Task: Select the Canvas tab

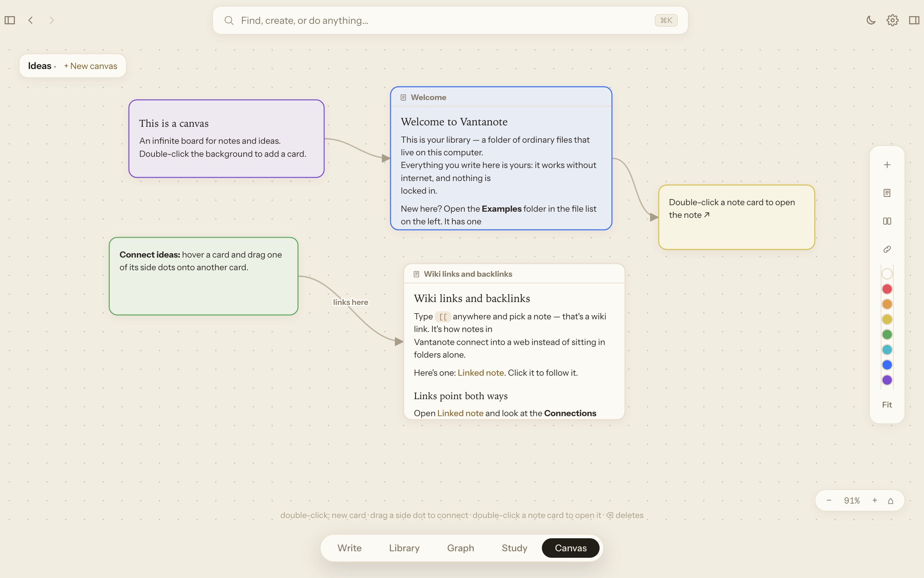Action: tap(571, 548)
